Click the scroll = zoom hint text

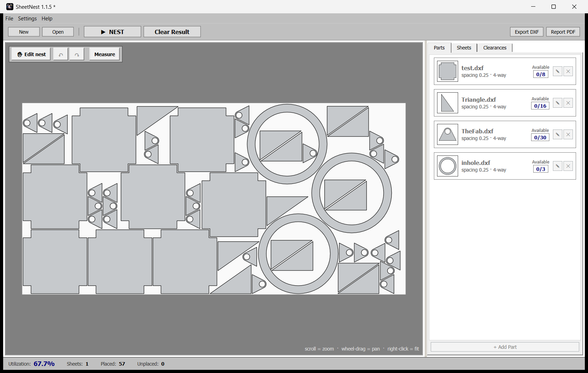pos(319,349)
